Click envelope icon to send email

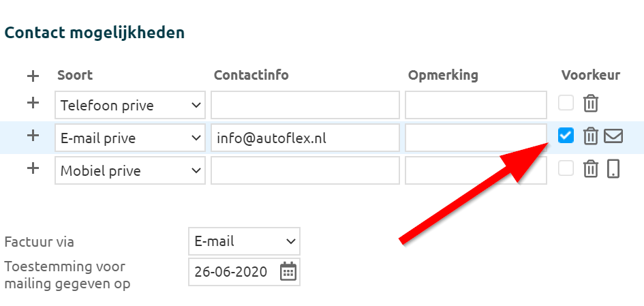pyautogui.click(x=613, y=136)
